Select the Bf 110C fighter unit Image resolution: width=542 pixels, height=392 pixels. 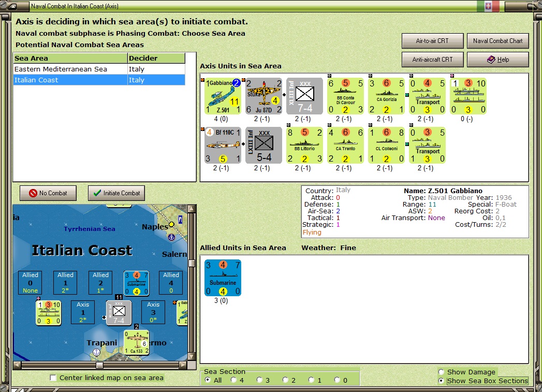point(223,145)
